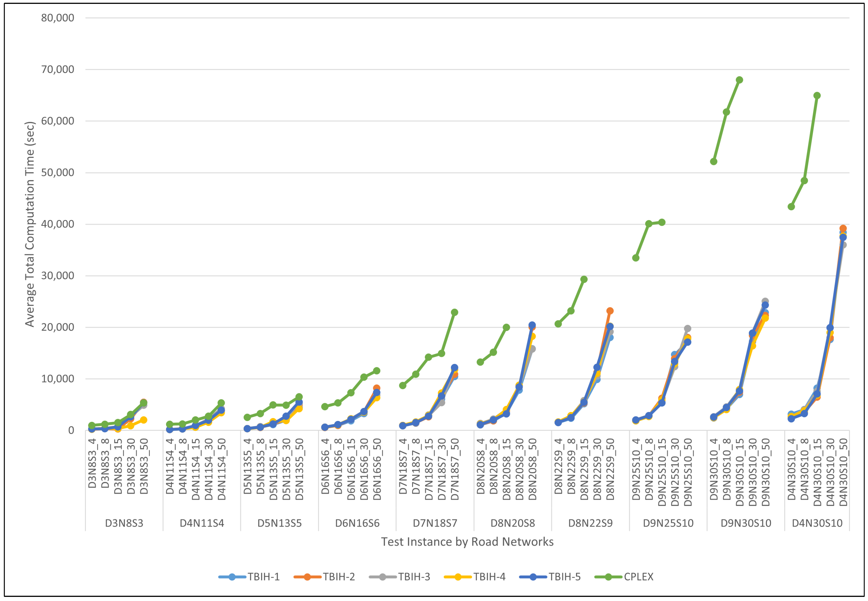Viewport: 868px width, 601px height.
Task: Click the TBIH-3 gray legend marker
Action: (383, 577)
